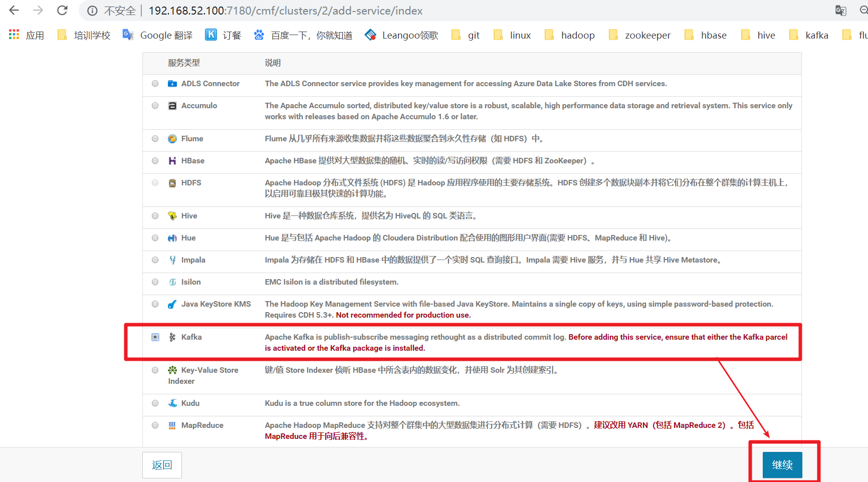This screenshot has height=482, width=868.
Task: Click the forward navigation arrow
Action: [38, 10]
